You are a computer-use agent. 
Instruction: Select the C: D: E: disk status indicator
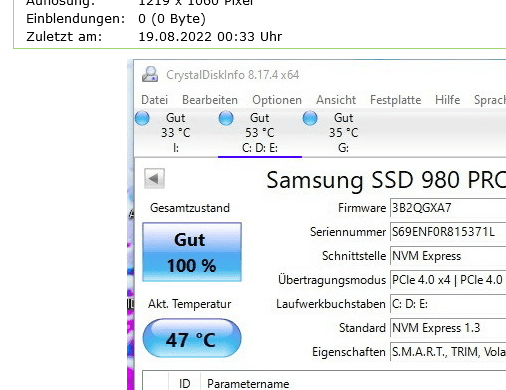226,118
